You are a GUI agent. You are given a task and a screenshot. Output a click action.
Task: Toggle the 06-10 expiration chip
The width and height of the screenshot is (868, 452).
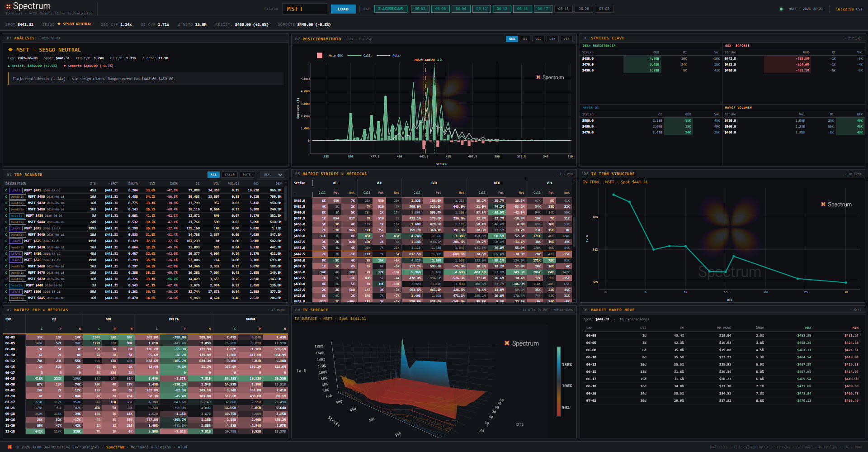[x=481, y=9]
